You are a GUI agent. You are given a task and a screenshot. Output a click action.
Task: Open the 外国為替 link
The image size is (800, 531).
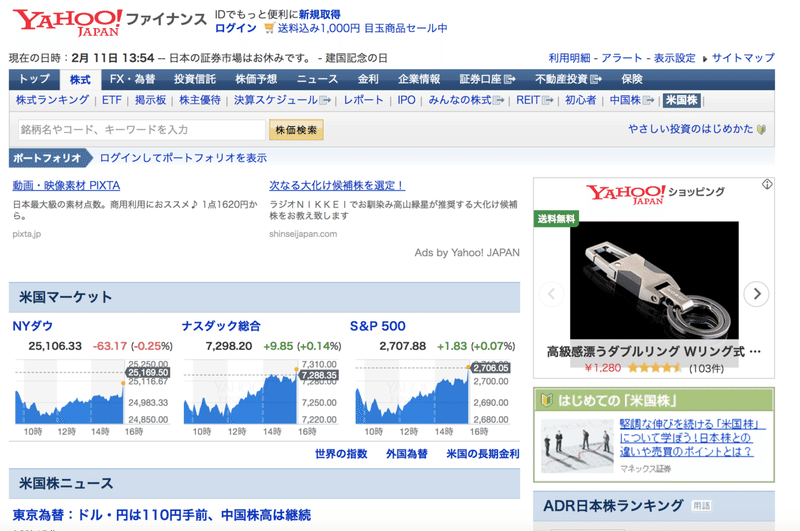407,453
